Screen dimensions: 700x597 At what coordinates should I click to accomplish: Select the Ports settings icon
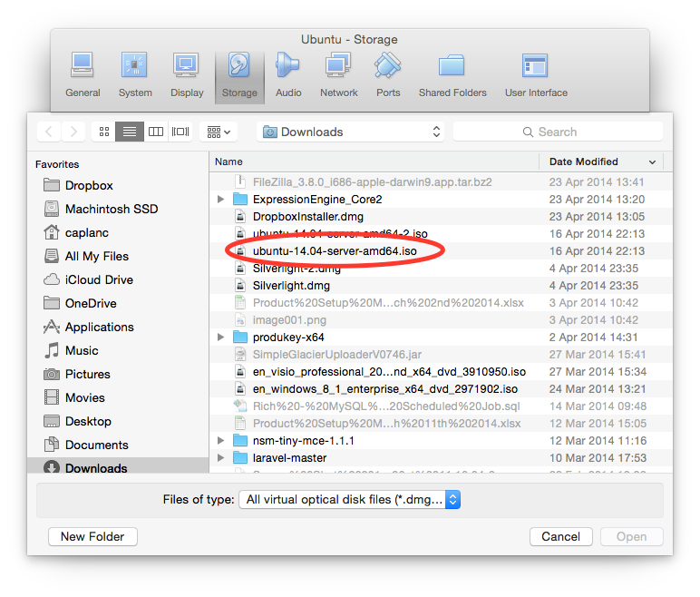tap(388, 66)
